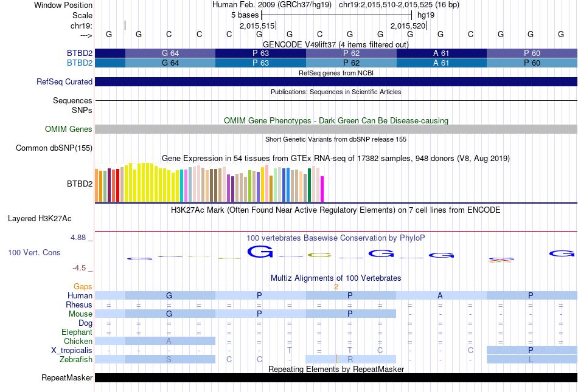Click BTBD2 label beside GTEx bar chart
Image resolution: width=578 pixels, height=392 pixels.
[80, 184]
